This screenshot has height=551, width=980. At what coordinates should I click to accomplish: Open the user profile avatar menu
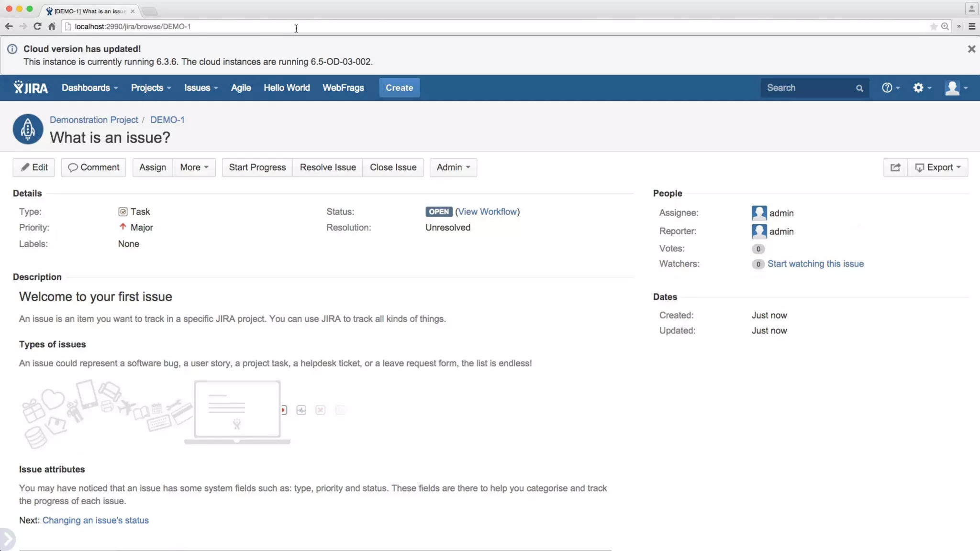point(956,88)
